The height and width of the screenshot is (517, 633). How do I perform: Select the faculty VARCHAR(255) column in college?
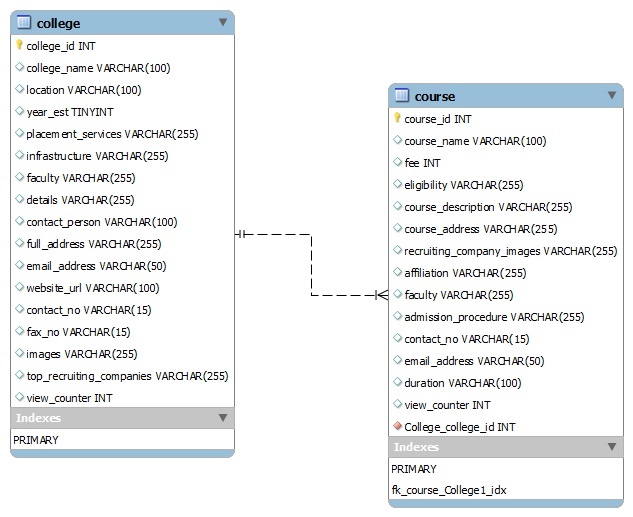pos(81,178)
